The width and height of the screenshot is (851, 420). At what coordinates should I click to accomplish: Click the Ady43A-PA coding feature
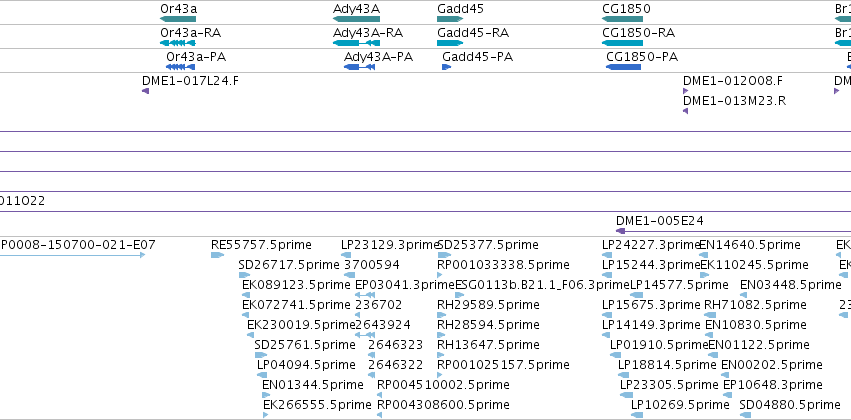pyautogui.click(x=359, y=67)
